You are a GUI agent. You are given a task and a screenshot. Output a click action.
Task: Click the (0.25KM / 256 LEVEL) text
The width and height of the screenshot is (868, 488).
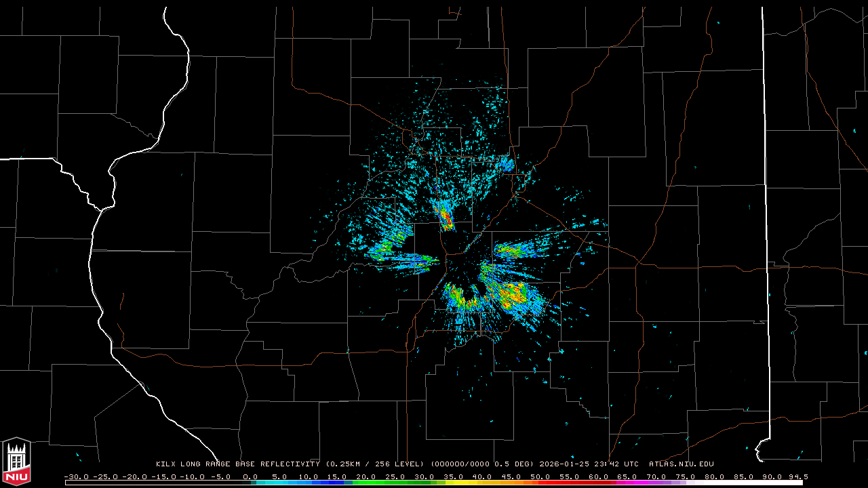[374, 464]
